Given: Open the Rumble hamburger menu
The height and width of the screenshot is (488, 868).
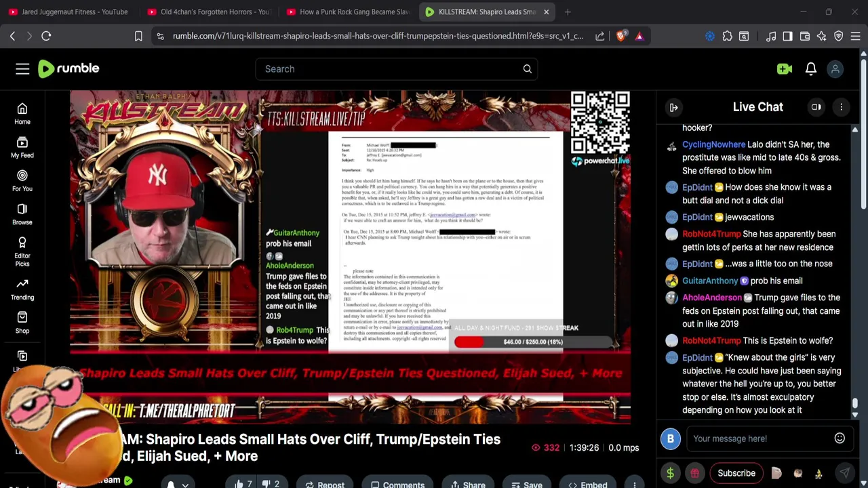Looking at the screenshot, I should pos(22,68).
